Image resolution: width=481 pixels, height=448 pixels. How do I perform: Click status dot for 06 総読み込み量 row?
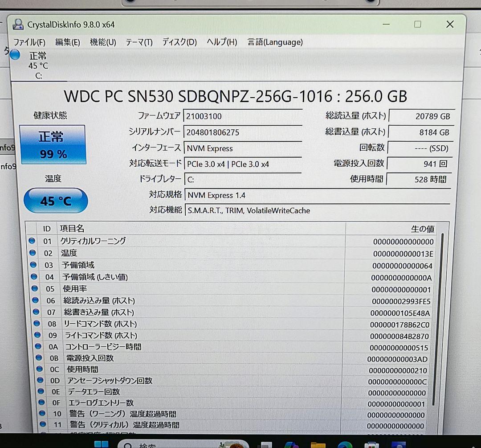coord(35,300)
